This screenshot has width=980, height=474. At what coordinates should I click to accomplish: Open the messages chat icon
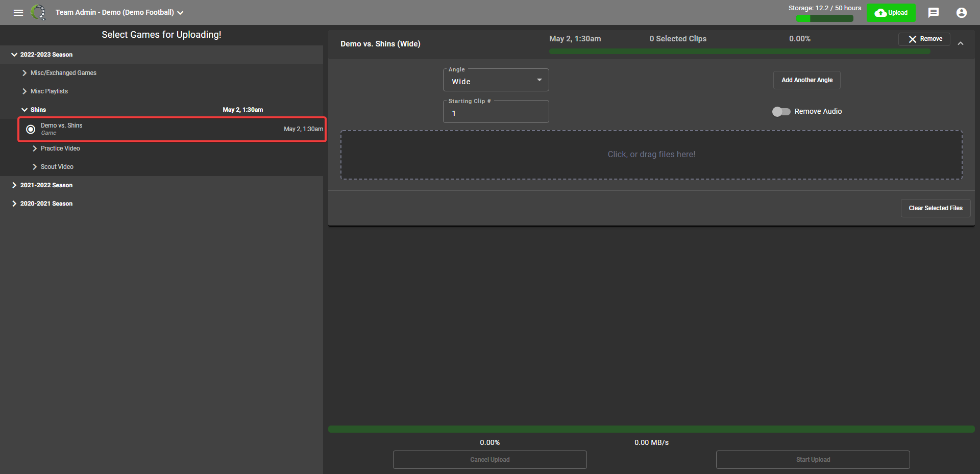click(934, 13)
